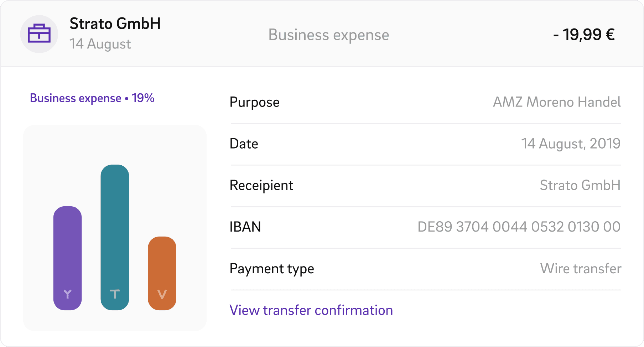
Task: Click the Receipient row label
Action: click(x=261, y=185)
